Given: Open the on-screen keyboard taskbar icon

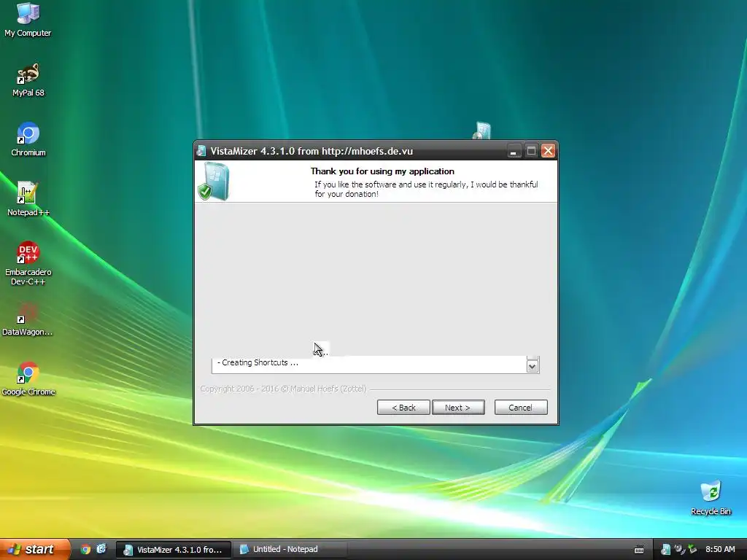Looking at the screenshot, I should (x=639, y=550).
